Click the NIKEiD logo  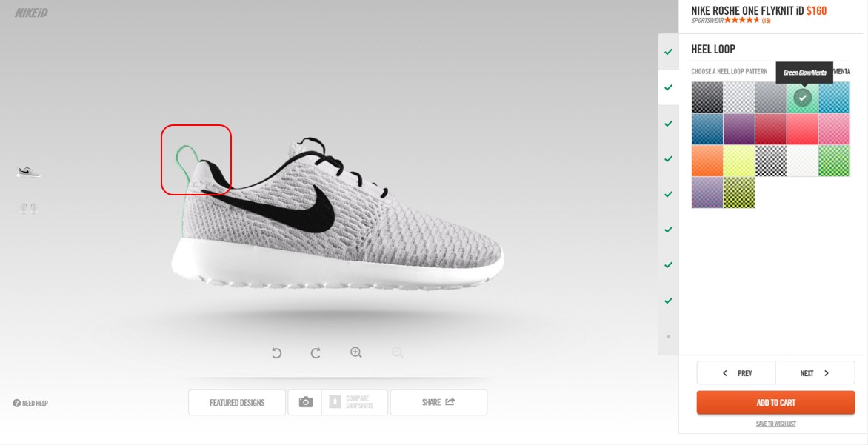(x=31, y=13)
